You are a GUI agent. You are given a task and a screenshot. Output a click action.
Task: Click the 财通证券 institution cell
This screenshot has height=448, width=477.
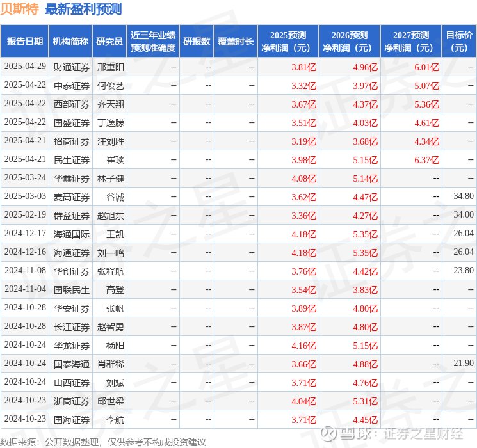72,67
